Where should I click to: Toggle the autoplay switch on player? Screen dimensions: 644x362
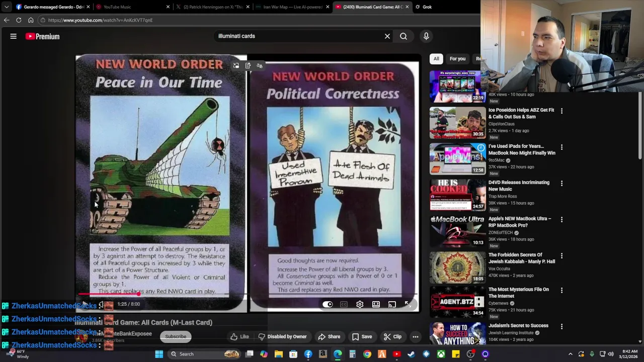[328, 304]
